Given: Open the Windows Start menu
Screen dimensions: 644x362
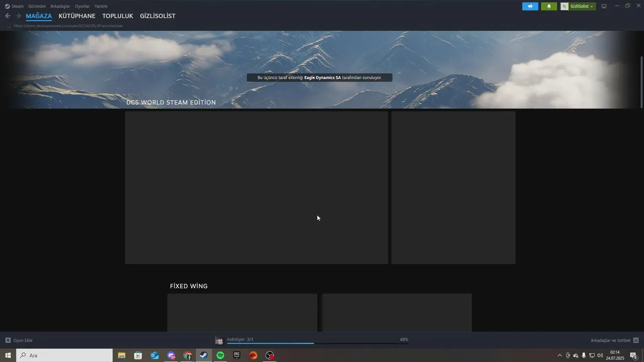Looking at the screenshot, I should (8, 355).
